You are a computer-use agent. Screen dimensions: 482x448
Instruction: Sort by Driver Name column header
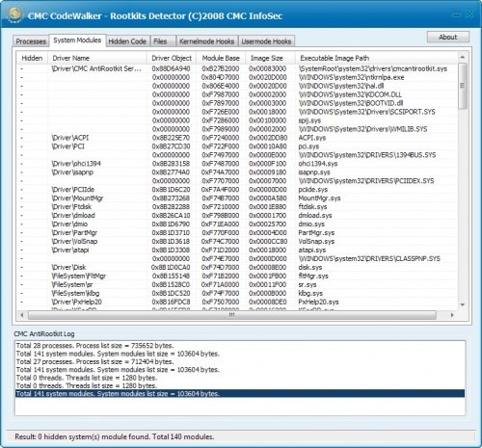(97, 58)
